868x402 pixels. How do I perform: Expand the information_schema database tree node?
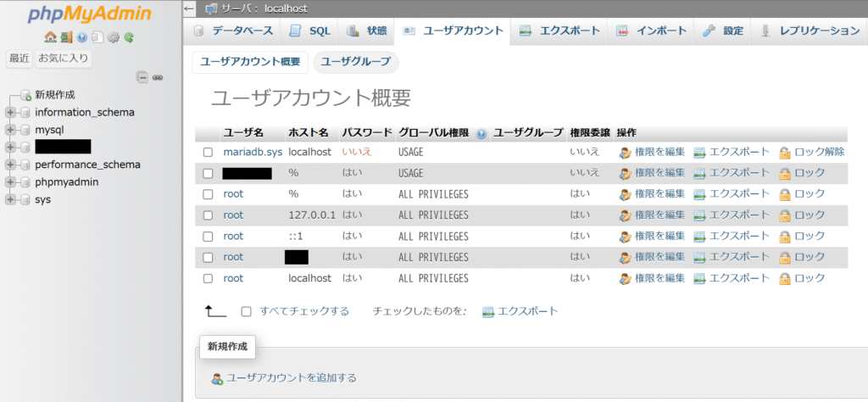10,112
